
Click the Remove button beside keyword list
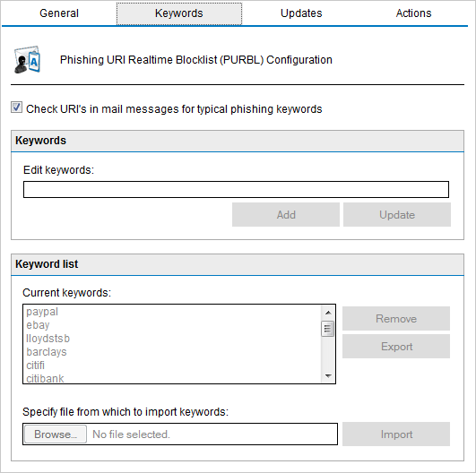coord(396,319)
